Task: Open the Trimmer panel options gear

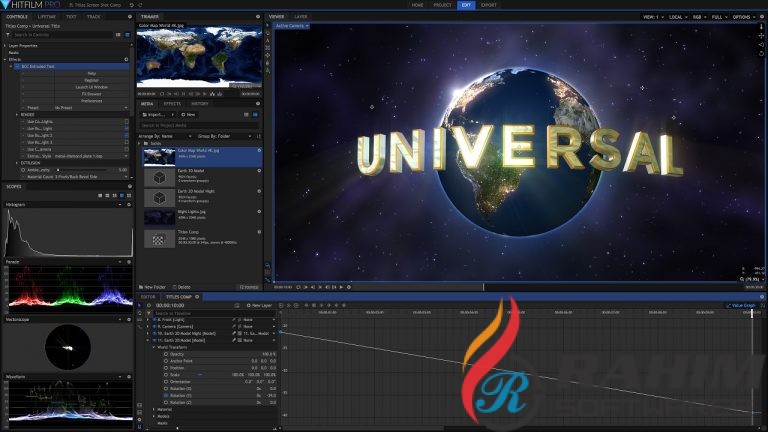Action: point(259,17)
